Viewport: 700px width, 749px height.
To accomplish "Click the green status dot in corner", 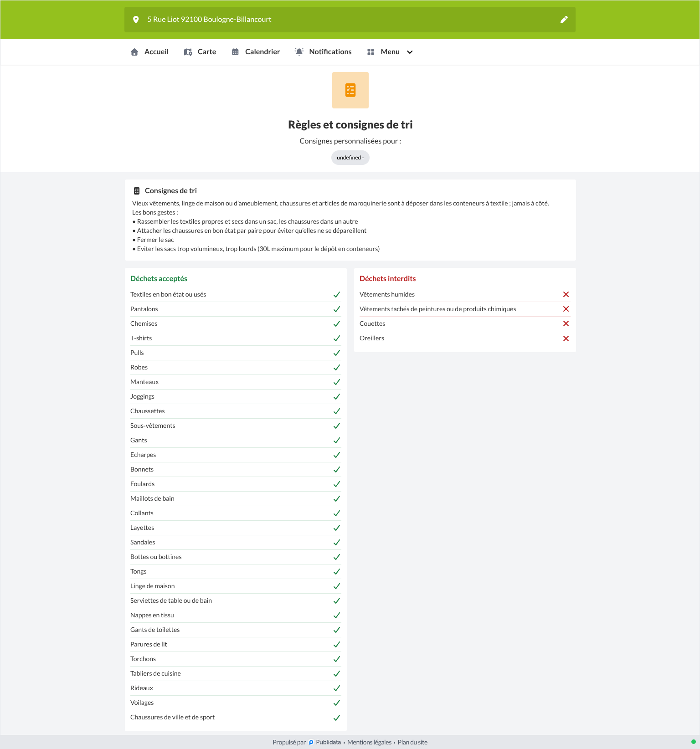I will (694, 742).
